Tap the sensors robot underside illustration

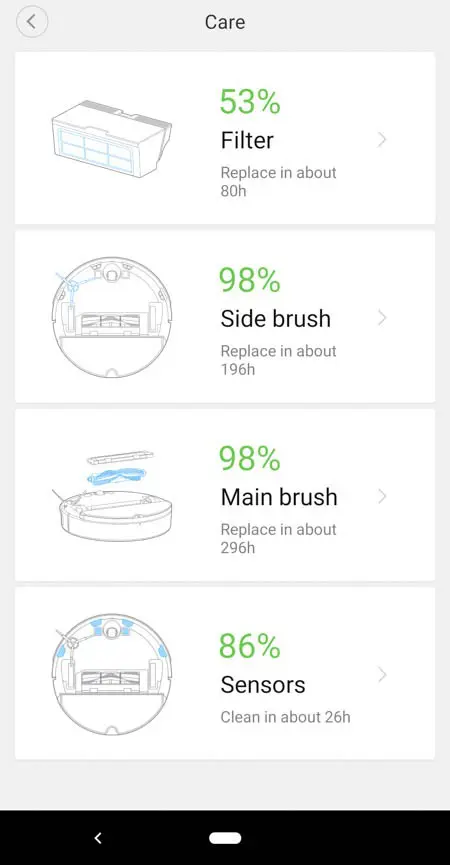click(111, 674)
